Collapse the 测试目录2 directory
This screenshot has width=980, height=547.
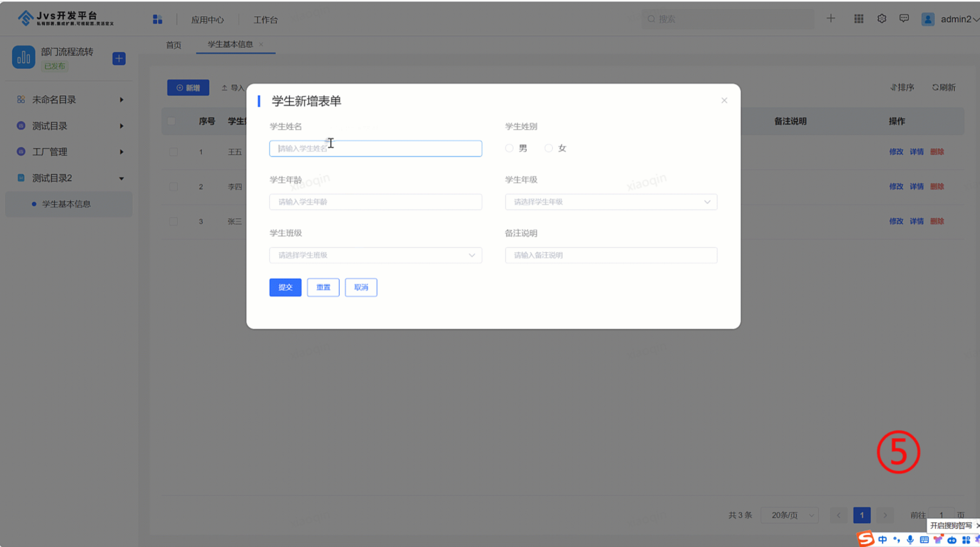point(122,178)
